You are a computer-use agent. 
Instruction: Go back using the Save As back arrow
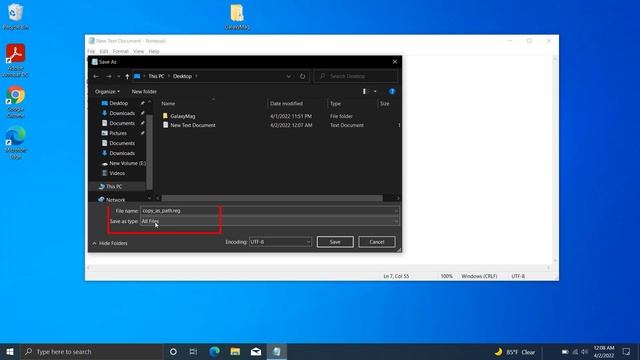pos(96,76)
